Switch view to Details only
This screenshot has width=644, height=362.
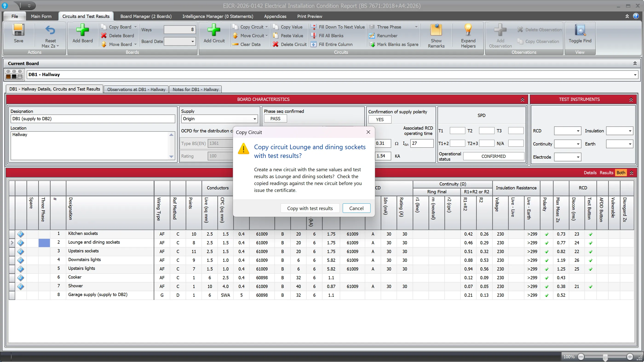[590, 173]
